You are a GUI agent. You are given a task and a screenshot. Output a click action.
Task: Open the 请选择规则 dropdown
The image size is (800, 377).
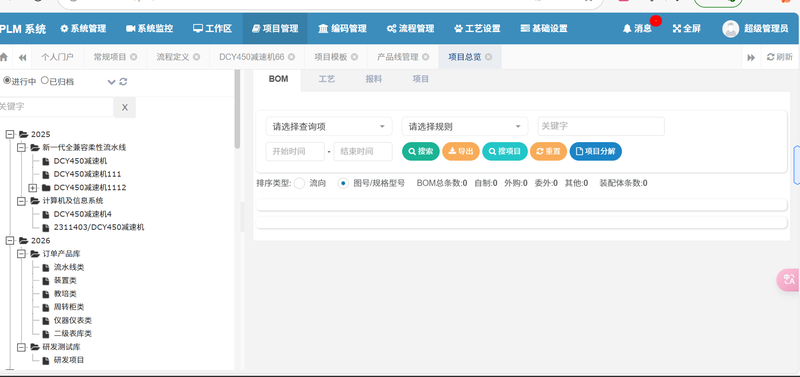click(465, 127)
